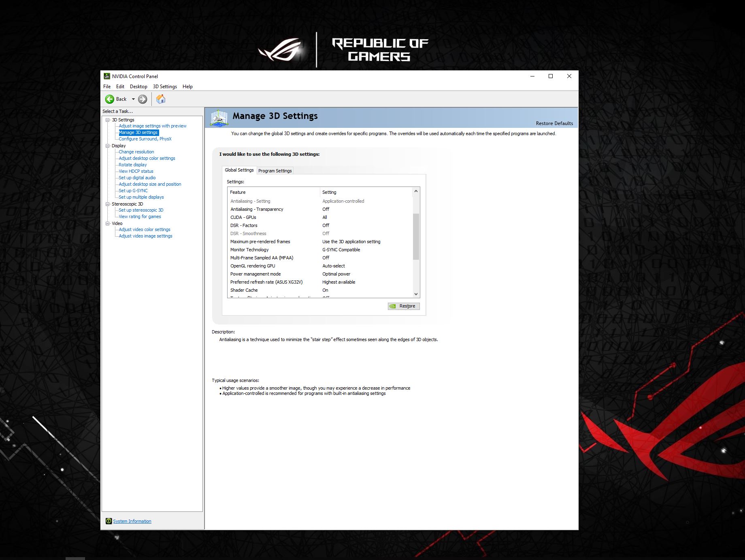Viewport: 745px width, 560px height.
Task: Open Adjust desktop color settings
Action: point(147,158)
